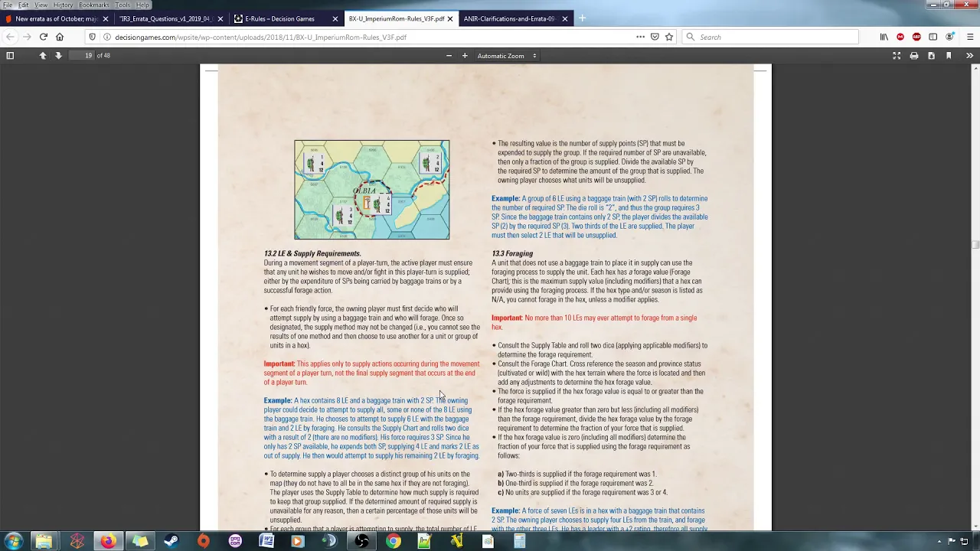This screenshot has width=980, height=551.
Task: Open the Bookmarks menu
Action: point(93,5)
